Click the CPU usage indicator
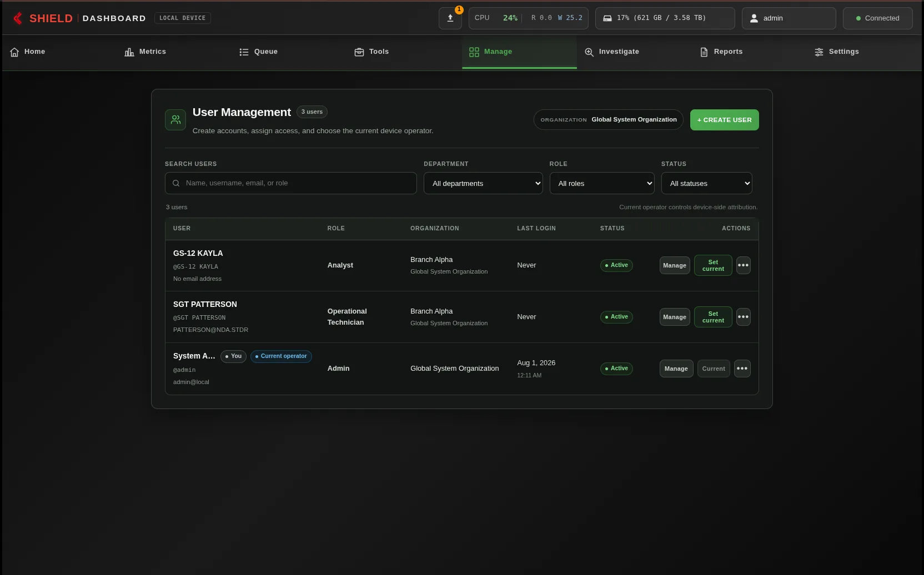Screen dimensions: 924x575 [529, 18]
